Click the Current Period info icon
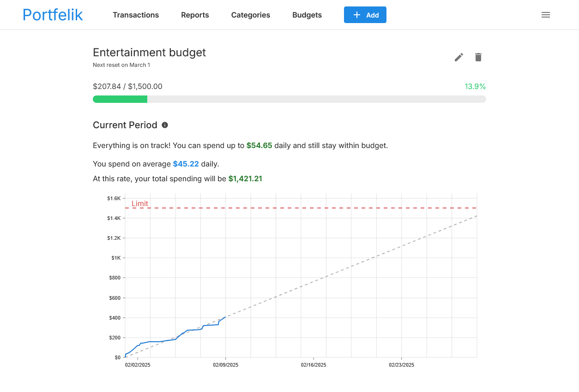The image size is (579, 392). pos(165,125)
